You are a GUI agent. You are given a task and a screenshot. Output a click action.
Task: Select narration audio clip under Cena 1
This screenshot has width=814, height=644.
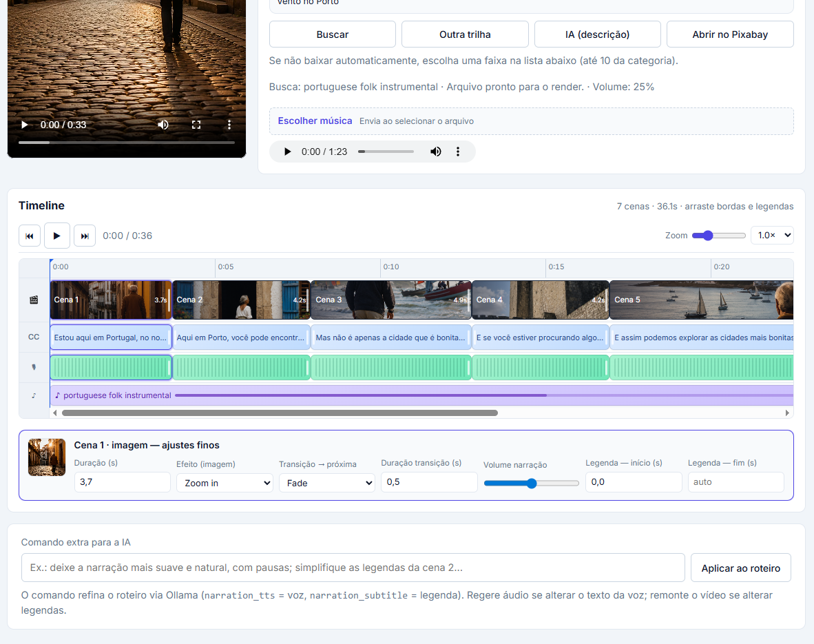click(111, 367)
